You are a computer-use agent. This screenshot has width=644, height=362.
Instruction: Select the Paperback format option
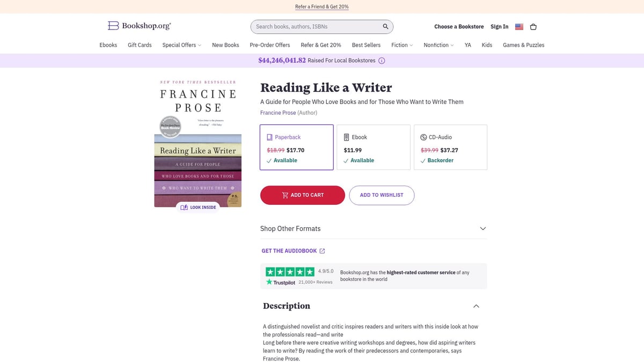(296, 147)
